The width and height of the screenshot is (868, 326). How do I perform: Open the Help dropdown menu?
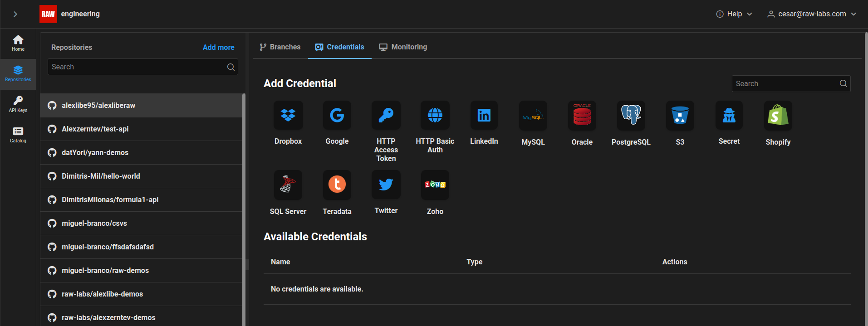tap(734, 14)
